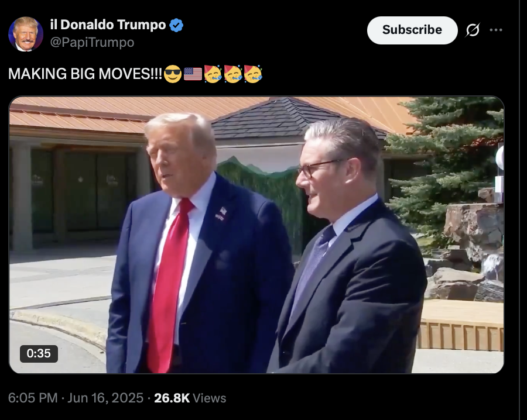Click the il Donaldo Trumpo display name

(108, 25)
